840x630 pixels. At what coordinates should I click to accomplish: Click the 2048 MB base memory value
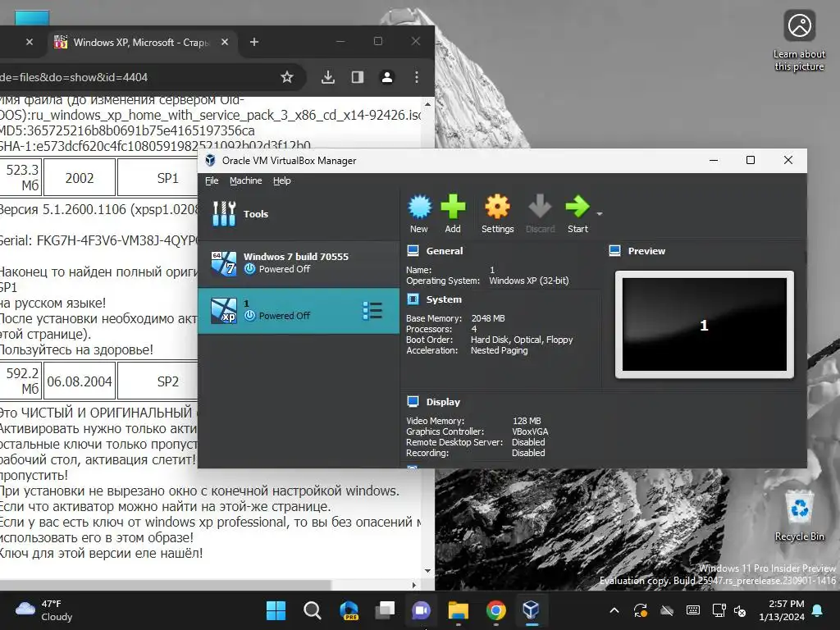point(488,318)
